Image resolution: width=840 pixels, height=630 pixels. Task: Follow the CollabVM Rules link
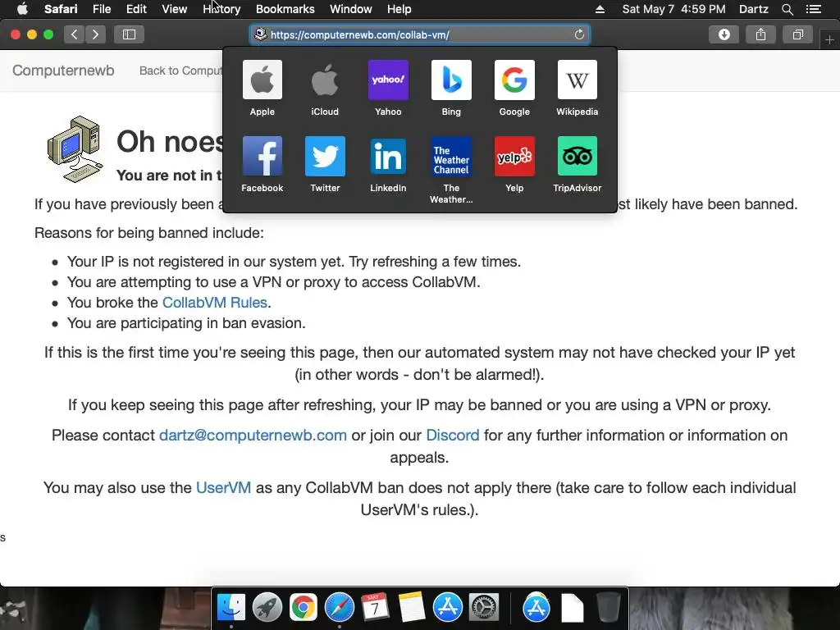(x=214, y=303)
